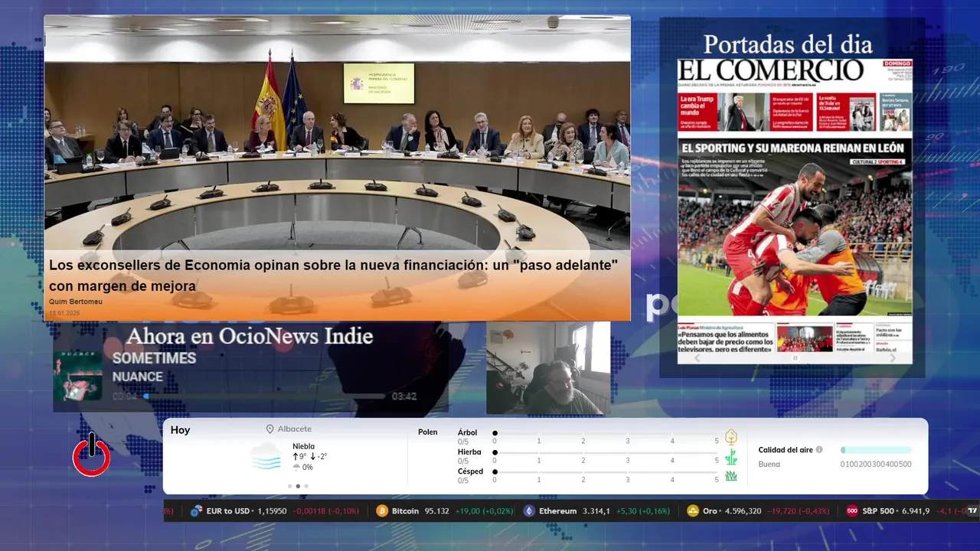Click the 'Buena' air quality rating
Viewport: 980px width, 551px height.
(769, 464)
